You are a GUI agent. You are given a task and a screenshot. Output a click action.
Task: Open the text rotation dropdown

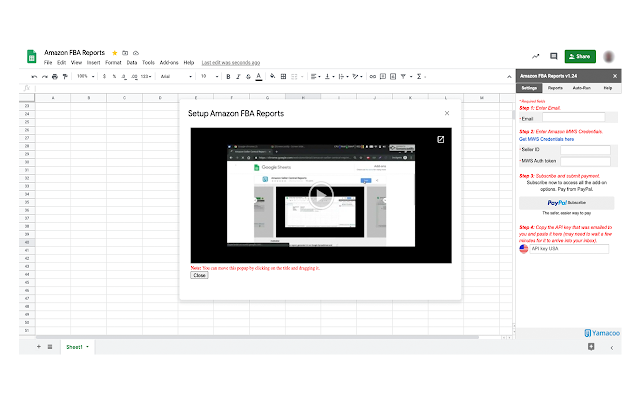tap(357, 76)
